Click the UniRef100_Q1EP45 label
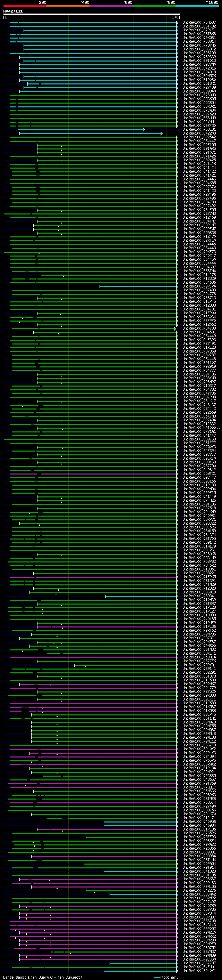The height and width of the screenshot is (980, 222). pyautogui.click(x=199, y=301)
